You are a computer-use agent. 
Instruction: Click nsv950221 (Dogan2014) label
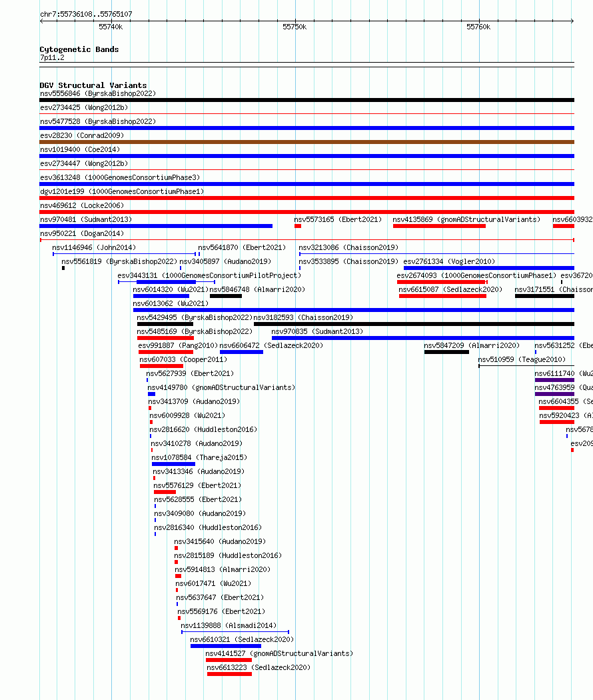coord(82,233)
